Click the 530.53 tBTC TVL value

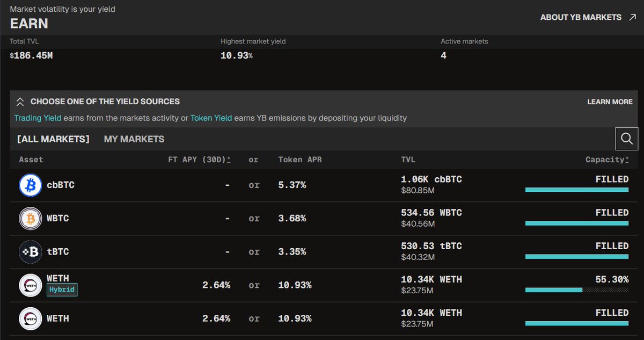tap(431, 246)
